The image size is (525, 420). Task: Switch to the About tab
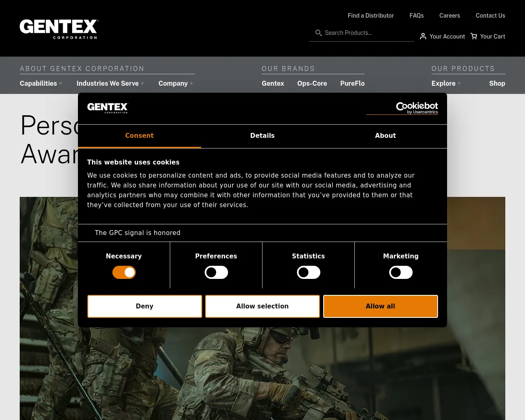386,136
